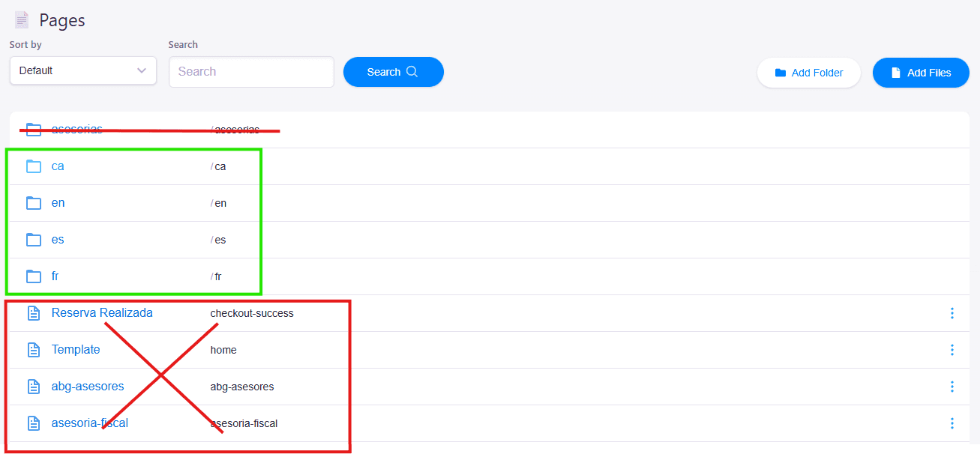The height and width of the screenshot is (454, 980).
Task: Click the Template page file icon
Action: point(34,350)
